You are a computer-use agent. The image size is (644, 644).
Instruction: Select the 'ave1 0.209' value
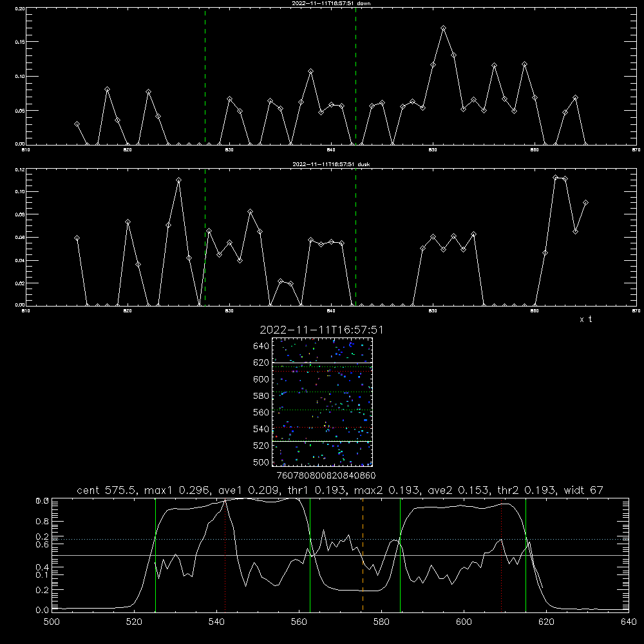pyautogui.click(x=248, y=490)
